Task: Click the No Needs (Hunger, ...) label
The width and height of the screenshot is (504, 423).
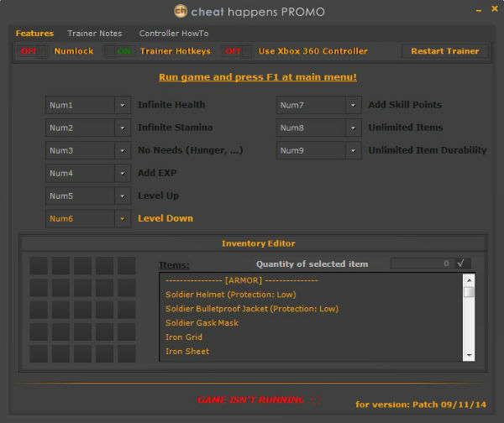Action: click(191, 150)
